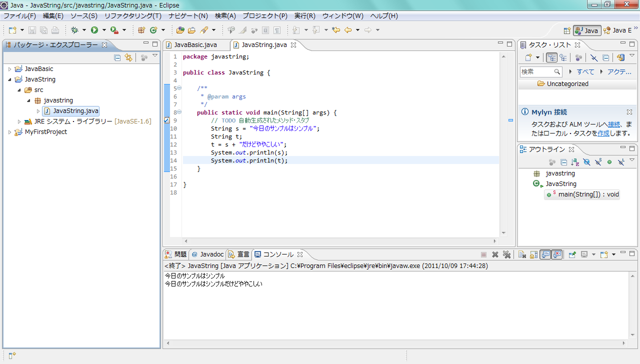The height and width of the screenshot is (364, 640).
Task: Click the New Java Package icon
Action: tap(141, 30)
